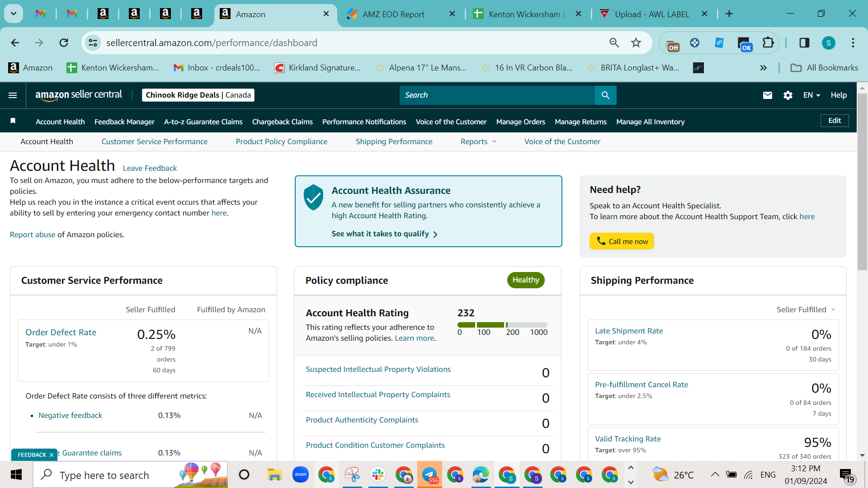Screen dimensions: 868x488
Task: Click the Call me now button
Action: pyautogui.click(x=622, y=241)
